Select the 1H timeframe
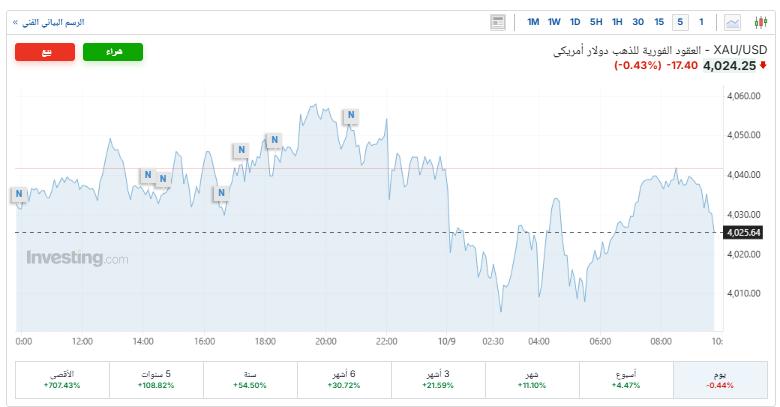Image resolution: width=780 pixels, height=407 pixels. tap(617, 22)
